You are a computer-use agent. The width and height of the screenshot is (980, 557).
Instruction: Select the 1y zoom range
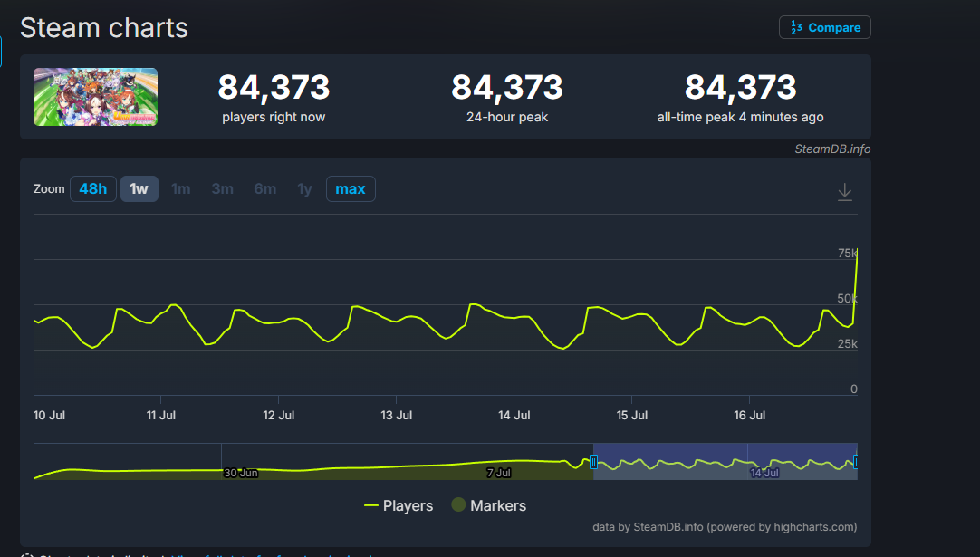pyautogui.click(x=304, y=188)
